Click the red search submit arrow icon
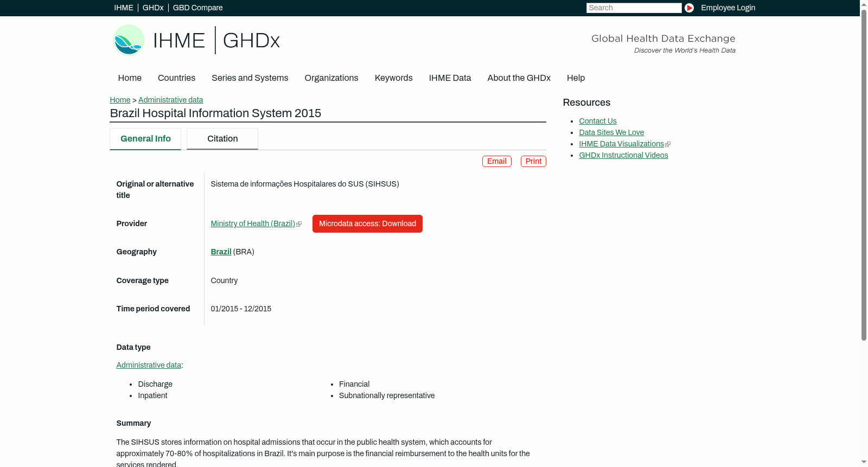Screen dimensions: 868x467 point(689,8)
